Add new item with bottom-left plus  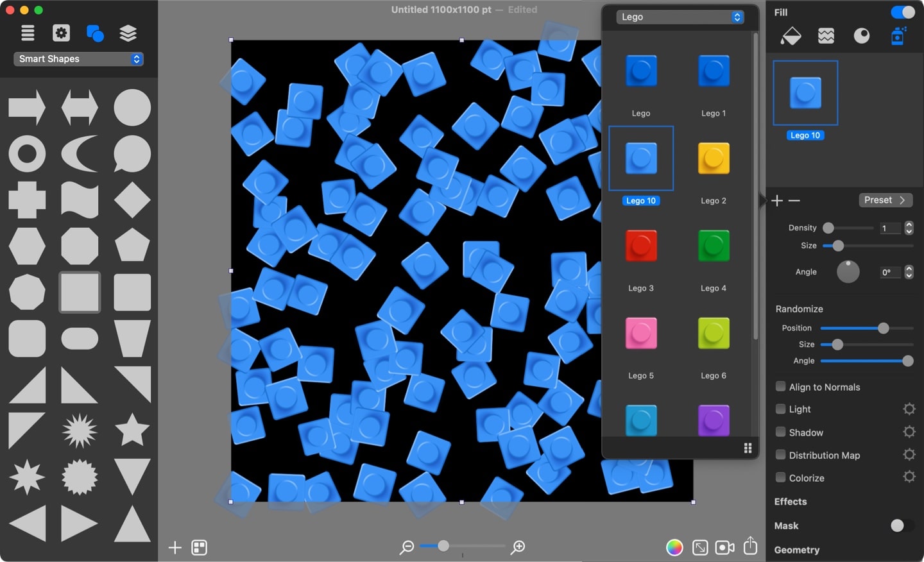(x=175, y=547)
